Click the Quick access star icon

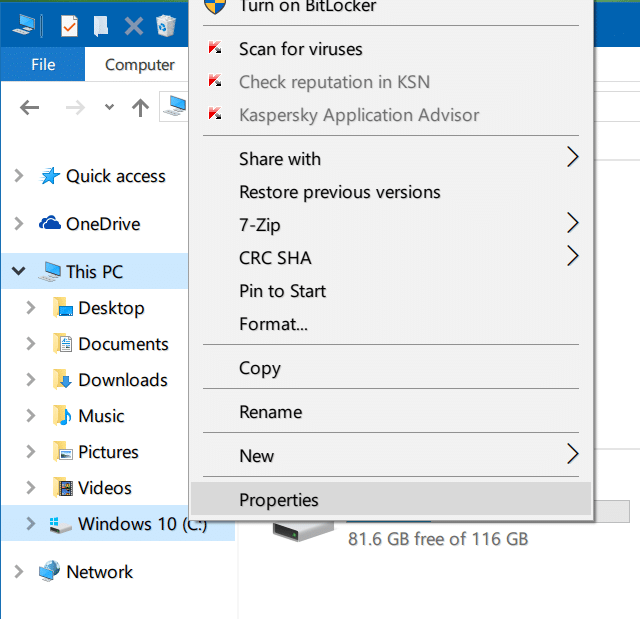click(x=50, y=176)
